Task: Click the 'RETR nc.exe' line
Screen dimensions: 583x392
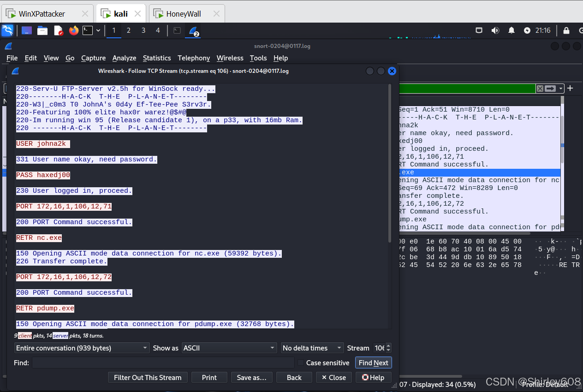Action: [x=39, y=238]
